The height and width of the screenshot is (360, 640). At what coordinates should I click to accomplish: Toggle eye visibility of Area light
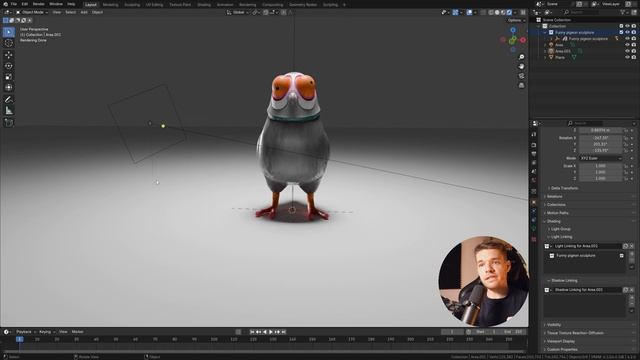click(x=627, y=45)
